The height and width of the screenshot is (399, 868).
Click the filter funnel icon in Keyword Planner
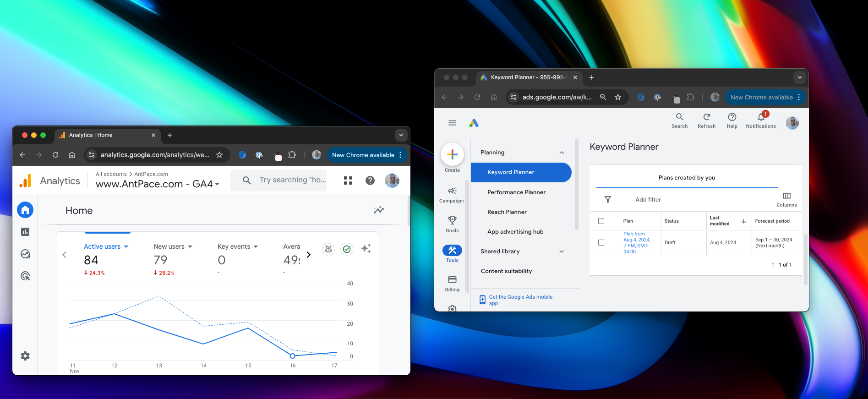608,199
